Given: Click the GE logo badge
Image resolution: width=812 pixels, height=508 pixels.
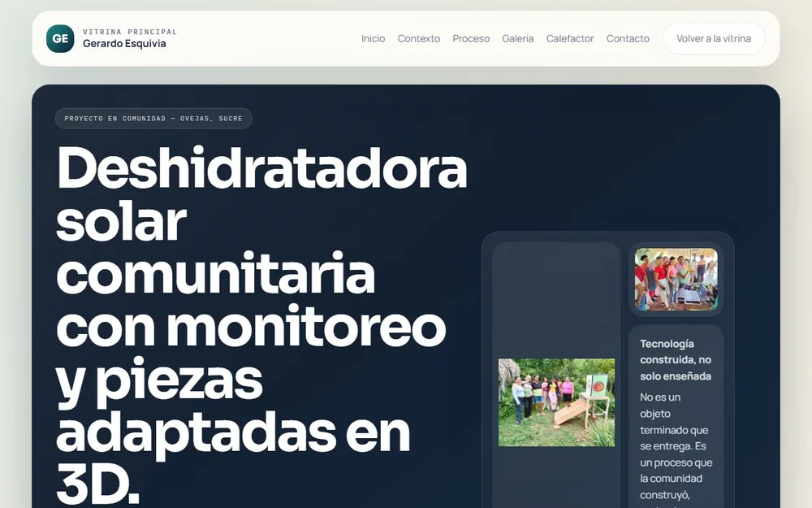Looking at the screenshot, I should point(60,38).
